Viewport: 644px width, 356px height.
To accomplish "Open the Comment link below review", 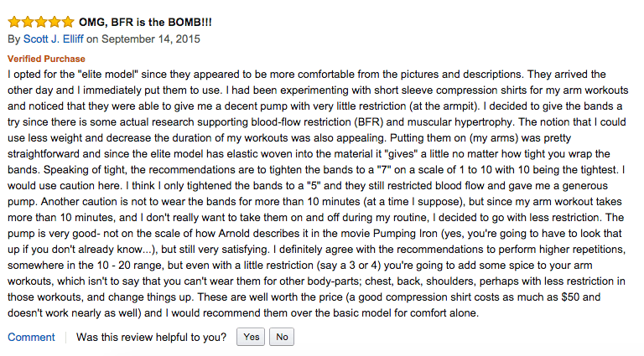I will tap(31, 337).
